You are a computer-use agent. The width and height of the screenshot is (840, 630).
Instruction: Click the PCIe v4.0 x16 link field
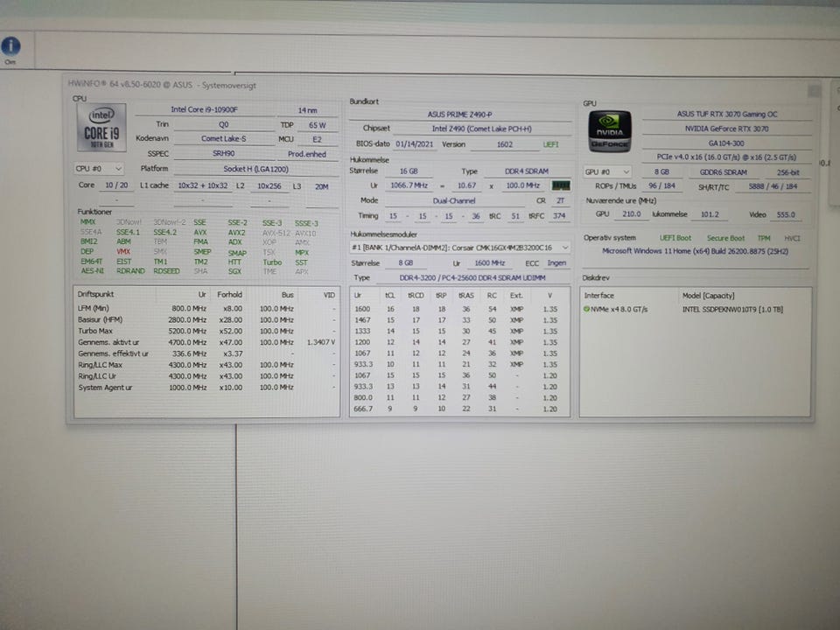[727, 157]
